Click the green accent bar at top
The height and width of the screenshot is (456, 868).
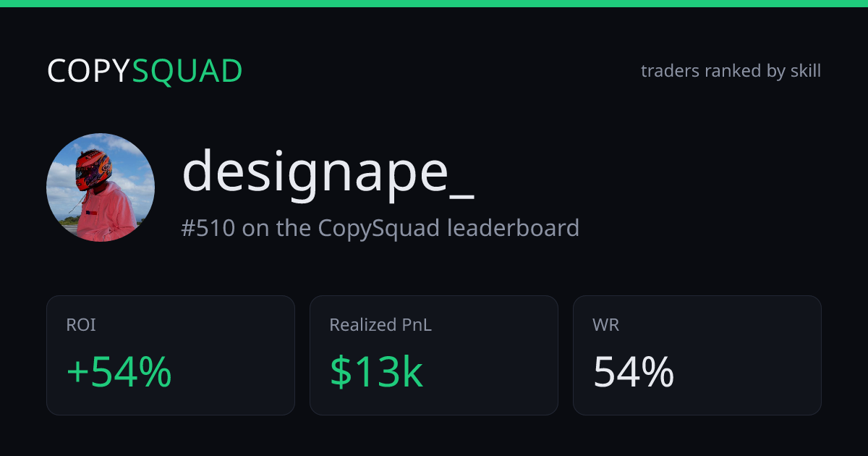[434, 3]
